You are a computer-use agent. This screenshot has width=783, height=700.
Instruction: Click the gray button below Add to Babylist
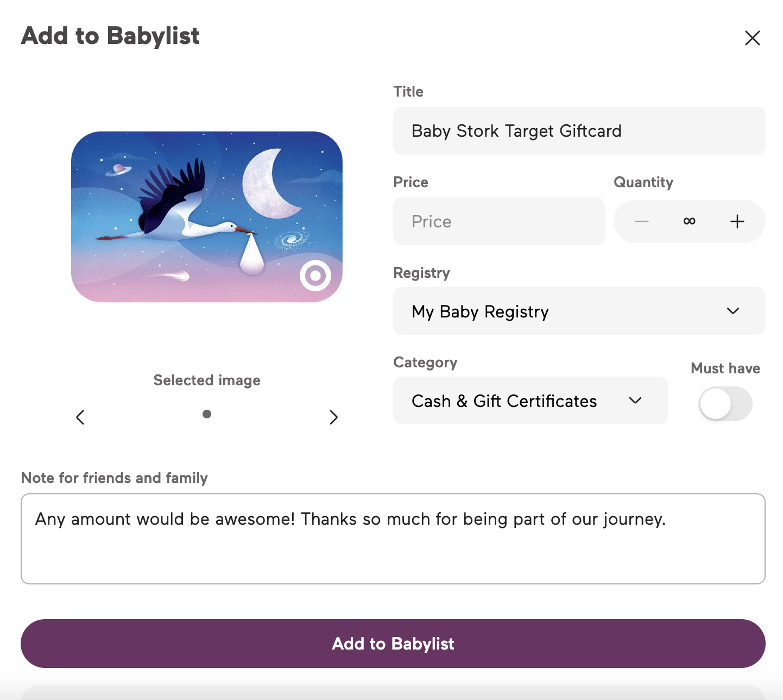point(393,693)
